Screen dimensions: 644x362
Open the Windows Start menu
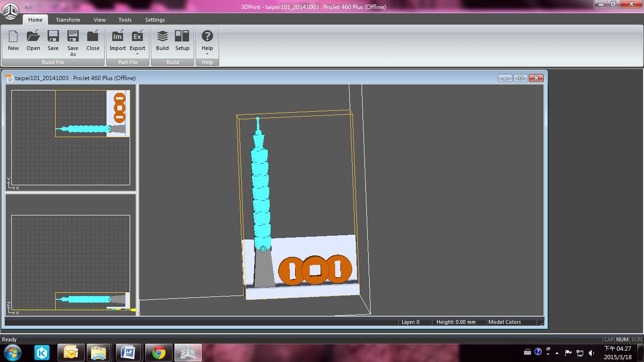(x=12, y=353)
